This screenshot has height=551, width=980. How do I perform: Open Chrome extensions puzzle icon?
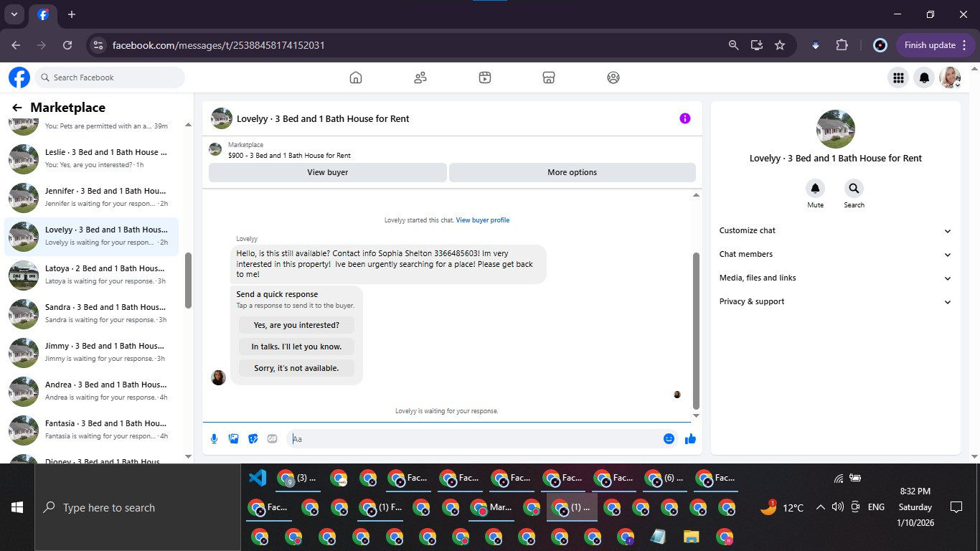(x=842, y=45)
